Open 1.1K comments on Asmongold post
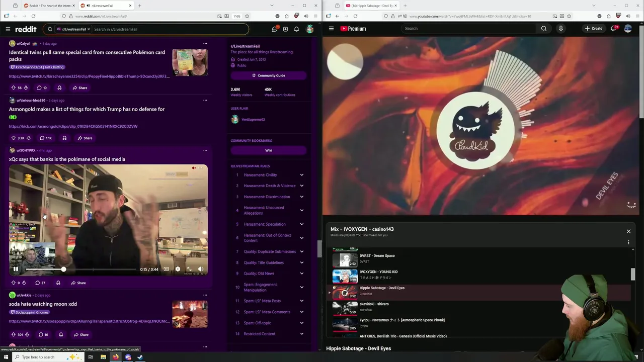 click(45, 138)
